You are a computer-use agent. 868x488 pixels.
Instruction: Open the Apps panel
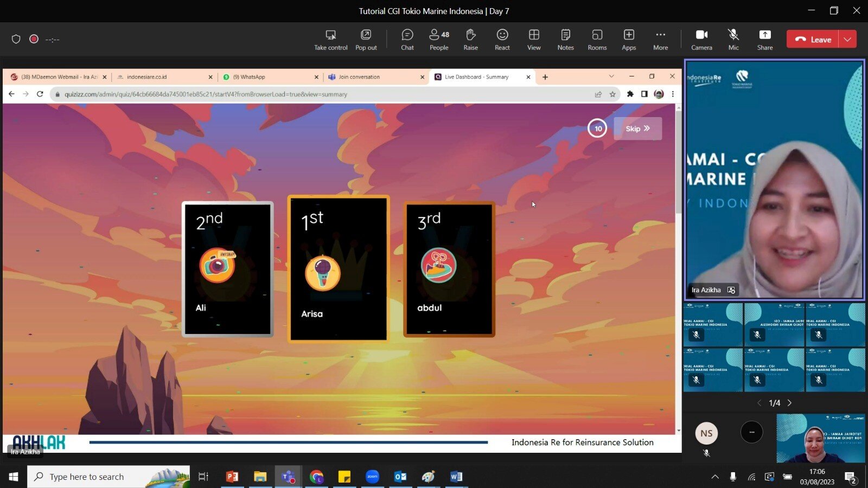(x=629, y=40)
